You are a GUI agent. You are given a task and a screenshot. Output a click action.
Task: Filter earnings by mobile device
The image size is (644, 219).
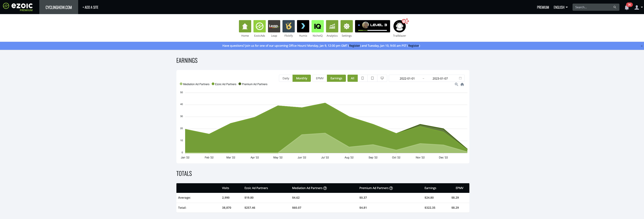(x=362, y=78)
